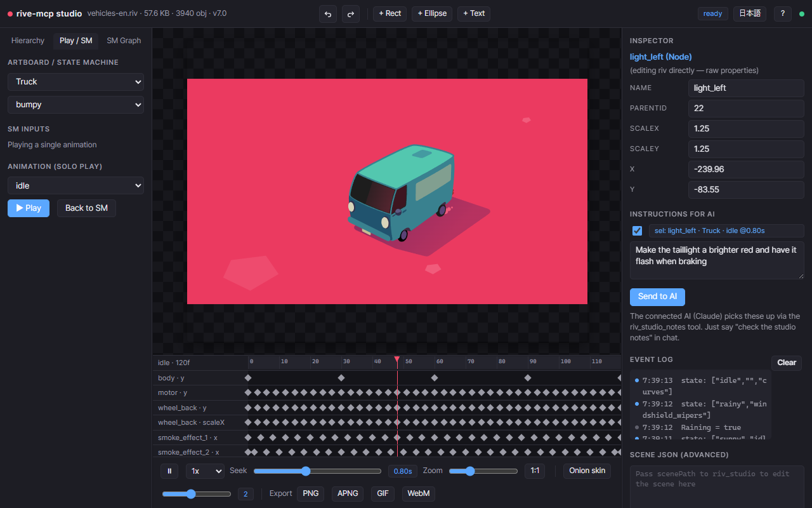Screen dimensions: 812x508
Task: Click the selection tag sel: light_left · Truck
Action: 726,231
